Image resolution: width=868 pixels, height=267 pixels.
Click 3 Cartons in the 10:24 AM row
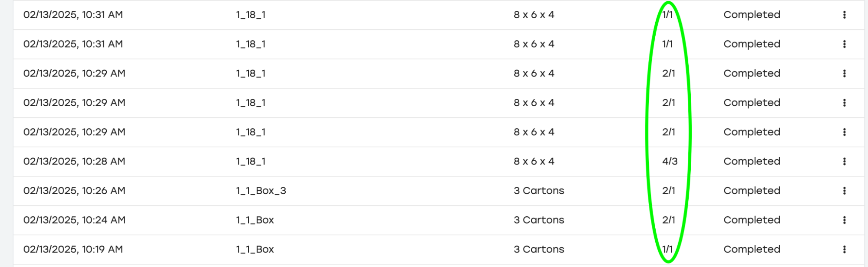point(539,220)
